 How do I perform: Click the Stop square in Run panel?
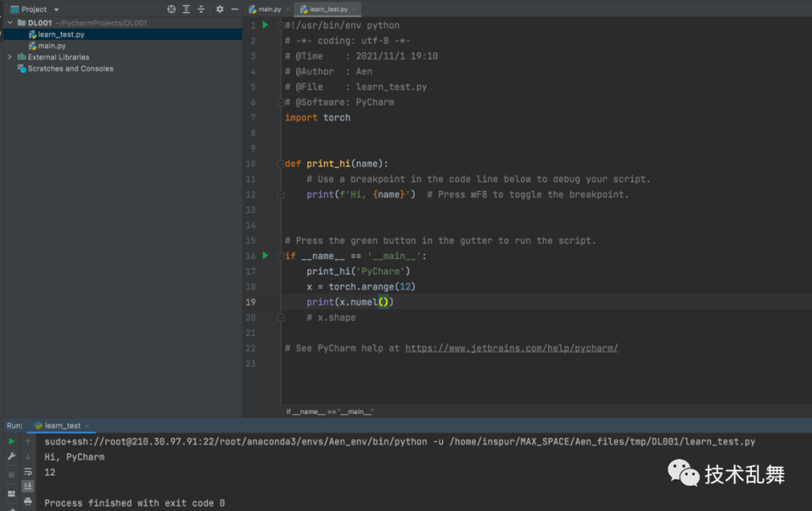pos(11,474)
